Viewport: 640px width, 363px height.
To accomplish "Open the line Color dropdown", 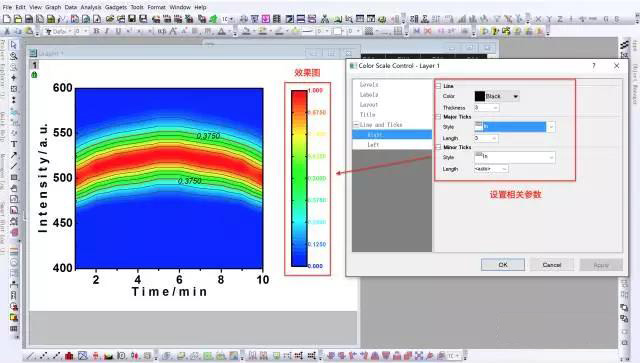I will point(516,96).
